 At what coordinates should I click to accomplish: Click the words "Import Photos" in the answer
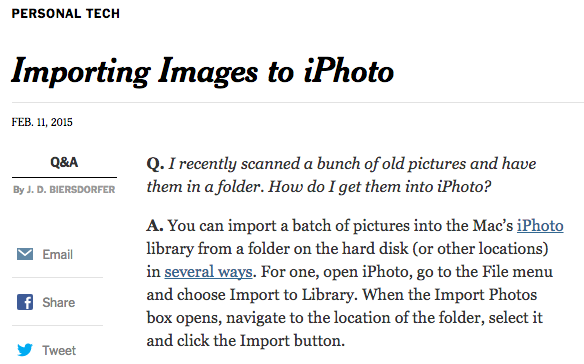pos(486,295)
